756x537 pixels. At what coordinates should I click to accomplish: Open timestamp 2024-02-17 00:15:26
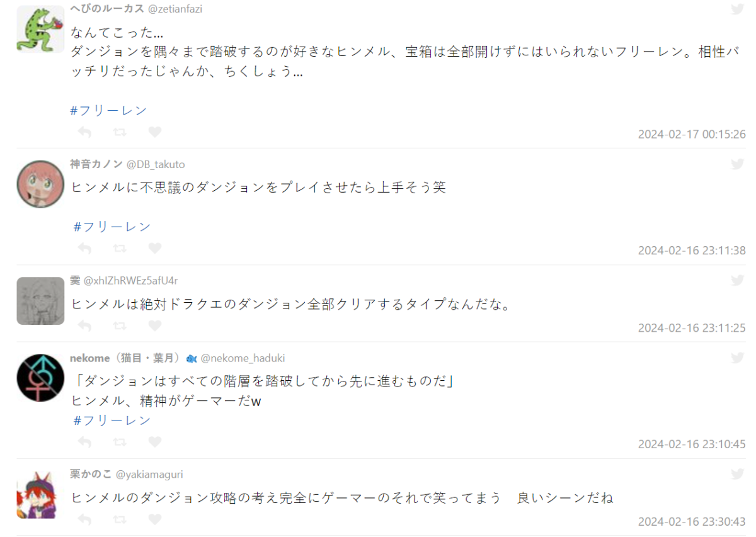[692, 134]
